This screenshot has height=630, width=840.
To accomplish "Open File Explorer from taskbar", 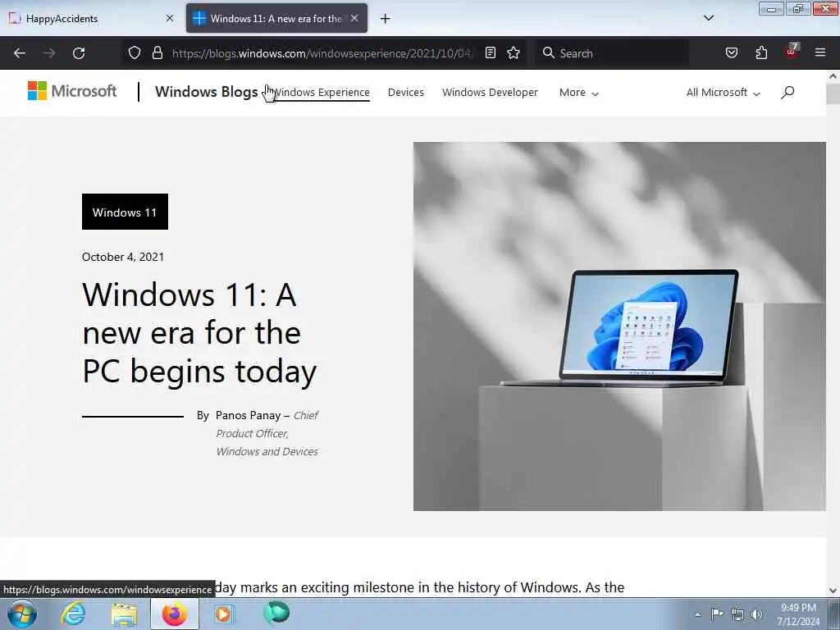I will tap(125, 614).
